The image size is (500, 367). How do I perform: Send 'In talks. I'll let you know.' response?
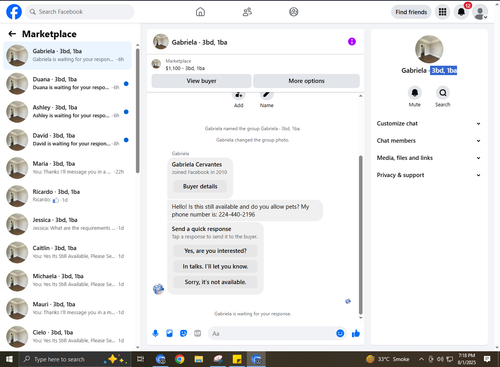click(x=215, y=266)
